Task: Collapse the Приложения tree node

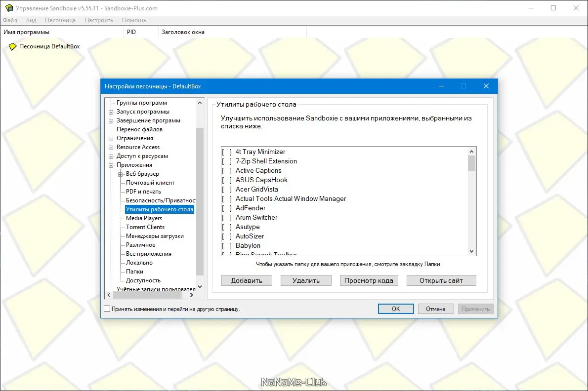Action: (111, 165)
